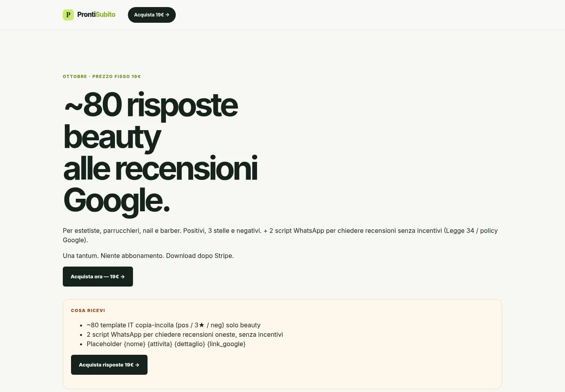Screen dimensions: 565x392
Task: Click the Acquista risposte 19€ button
Action: [109, 365]
